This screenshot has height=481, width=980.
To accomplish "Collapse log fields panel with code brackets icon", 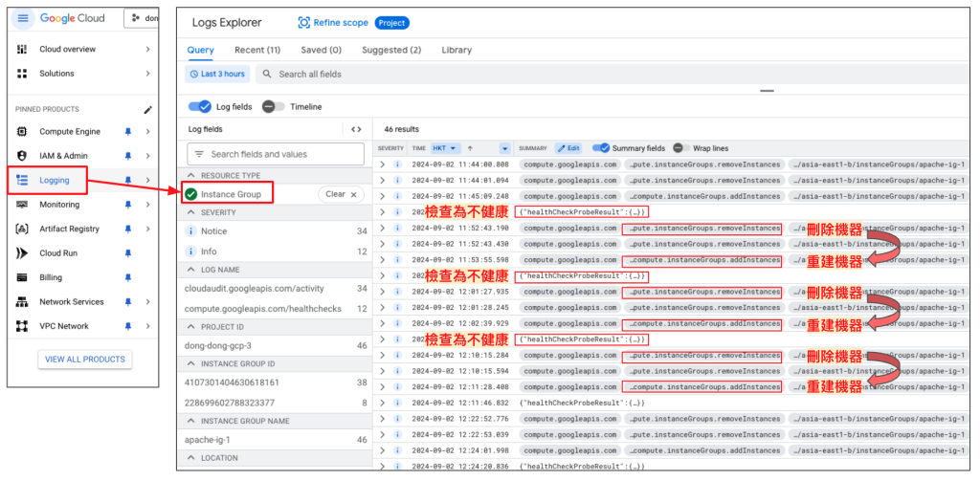I will tap(356, 130).
